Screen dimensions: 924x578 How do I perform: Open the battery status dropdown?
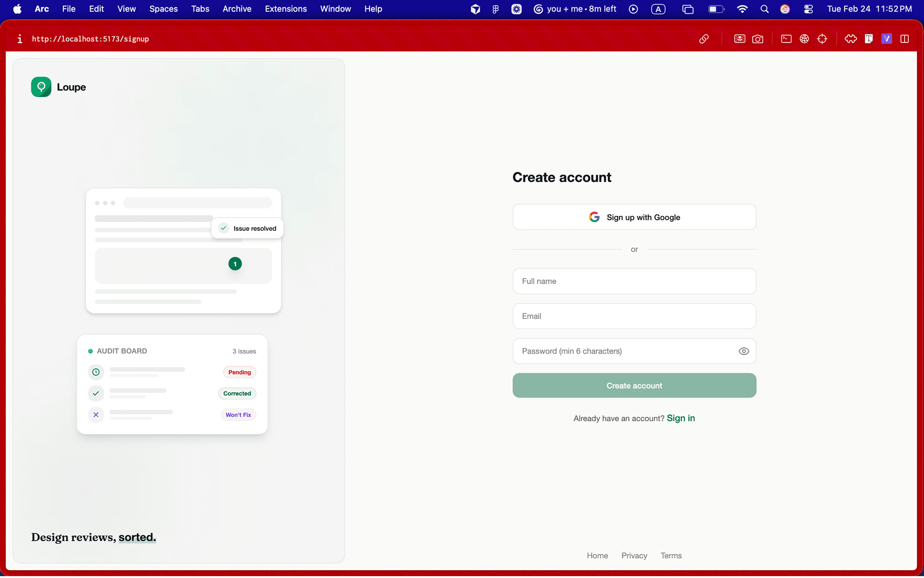pyautogui.click(x=716, y=9)
